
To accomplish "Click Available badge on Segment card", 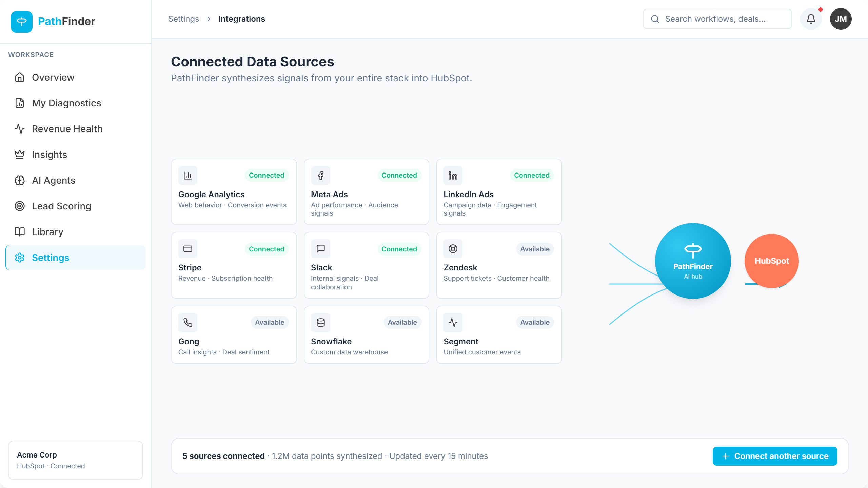I will coord(535,322).
